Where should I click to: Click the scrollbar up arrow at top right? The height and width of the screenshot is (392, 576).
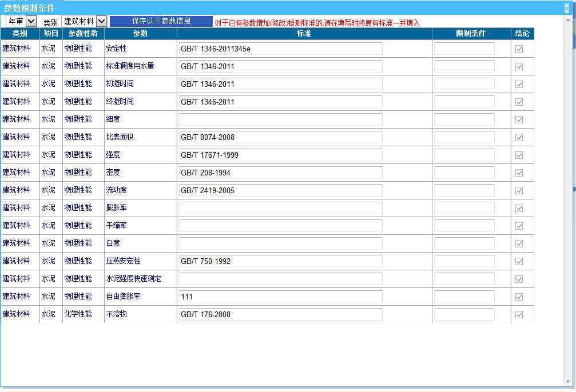tap(567, 20)
